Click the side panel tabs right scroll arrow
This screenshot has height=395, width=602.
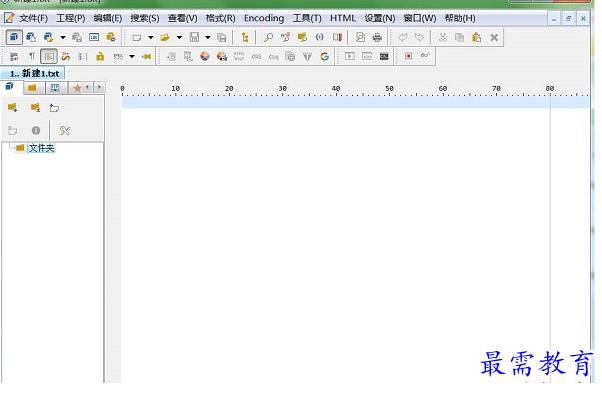point(99,87)
